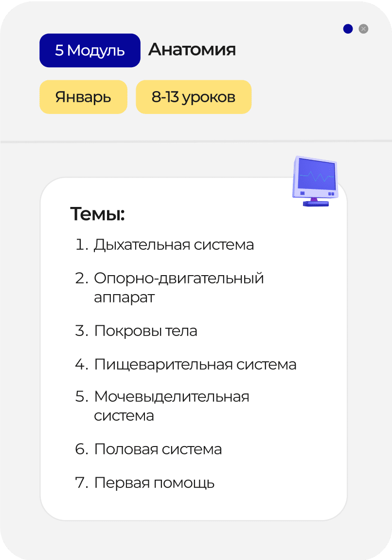Click the word система under item five
The image size is (392, 560).
(x=124, y=416)
